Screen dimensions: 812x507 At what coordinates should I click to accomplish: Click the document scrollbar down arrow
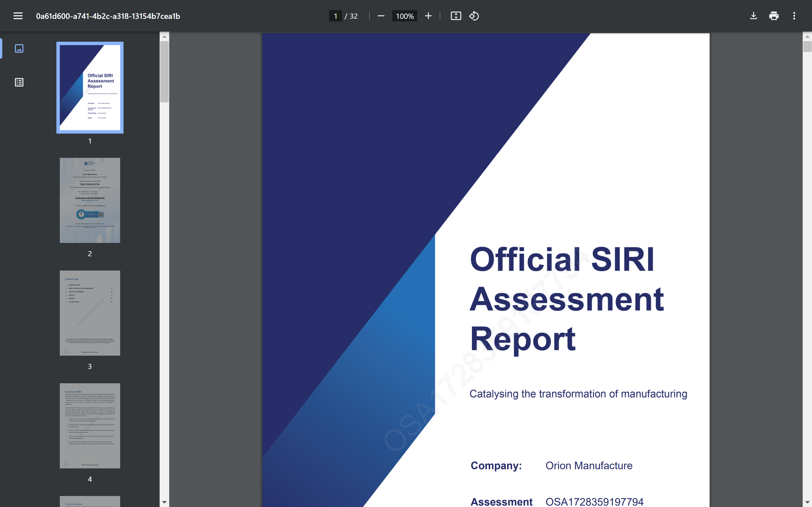coord(807,502)
